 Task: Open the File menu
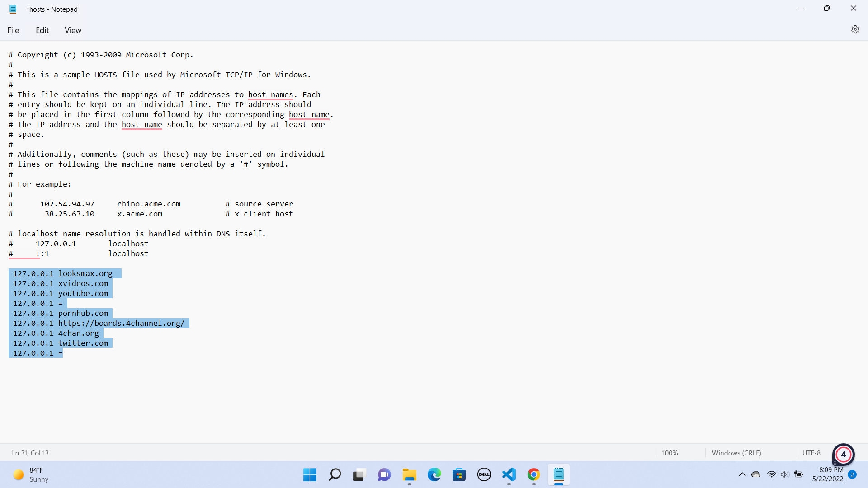(x=13, y=30)
